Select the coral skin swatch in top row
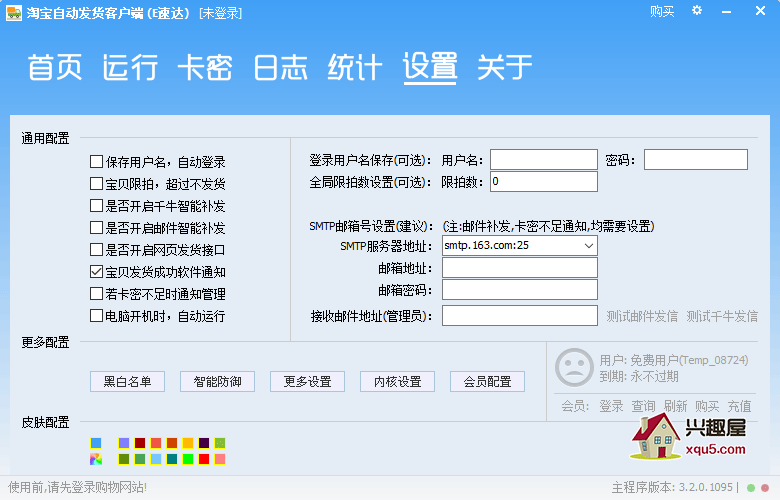780x500 pixels. click(156, 443)
